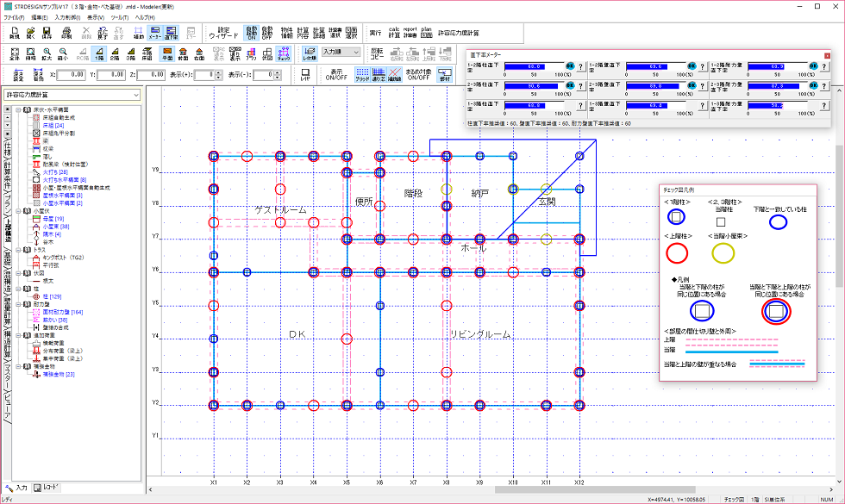Open the 入力順 layer order dropdown
The width and height of the screenshot is (845, 504).
point(340,53)
